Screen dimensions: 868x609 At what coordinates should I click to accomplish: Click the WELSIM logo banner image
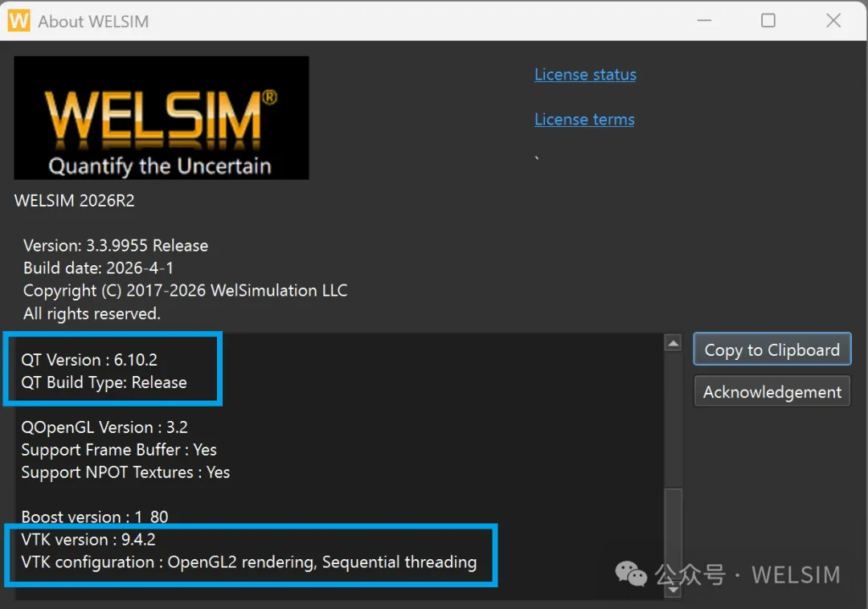click(161, 117)
